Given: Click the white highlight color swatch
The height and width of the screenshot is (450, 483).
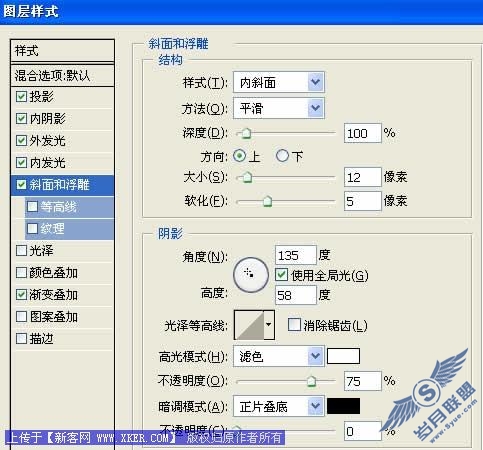Looking at the screenshot, I should click(343, 356).
